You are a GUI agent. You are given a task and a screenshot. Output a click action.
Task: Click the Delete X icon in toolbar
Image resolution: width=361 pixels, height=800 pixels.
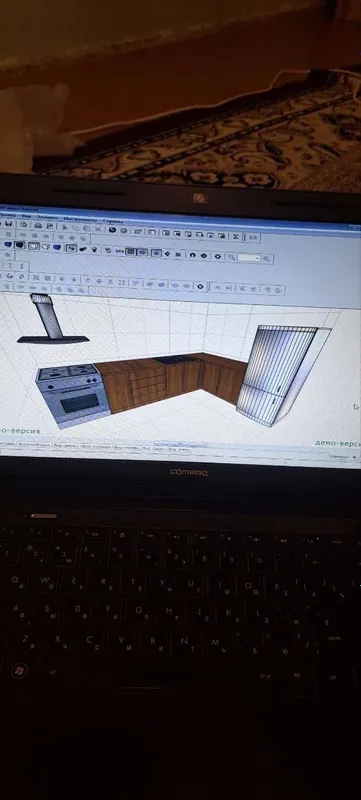coord(98,229)
